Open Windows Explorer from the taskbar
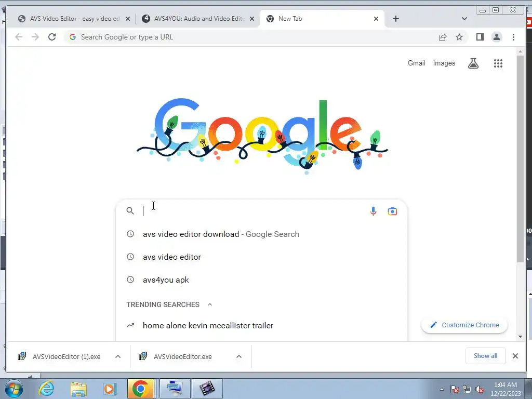Viewport: 532px width, 399px height. coord(78,389)
